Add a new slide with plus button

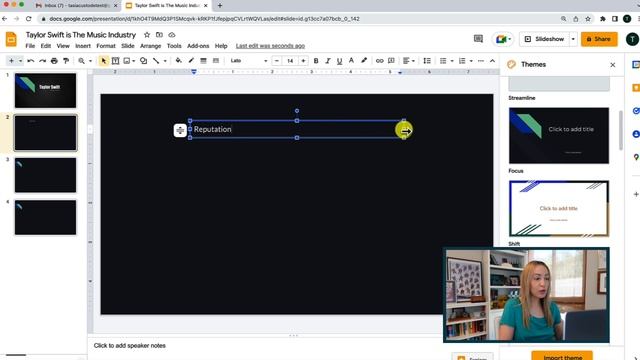[11, 61]
